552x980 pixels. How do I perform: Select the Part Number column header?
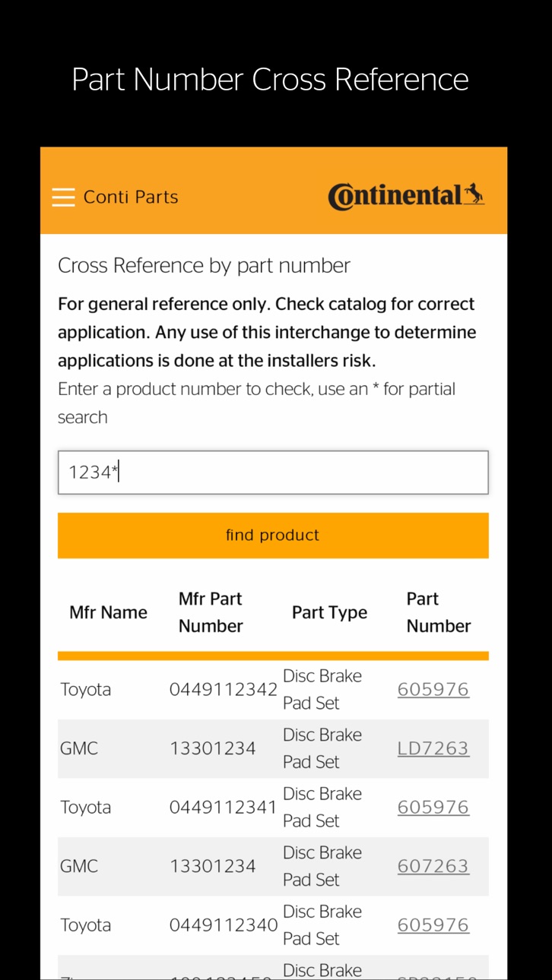click(439, 612)
